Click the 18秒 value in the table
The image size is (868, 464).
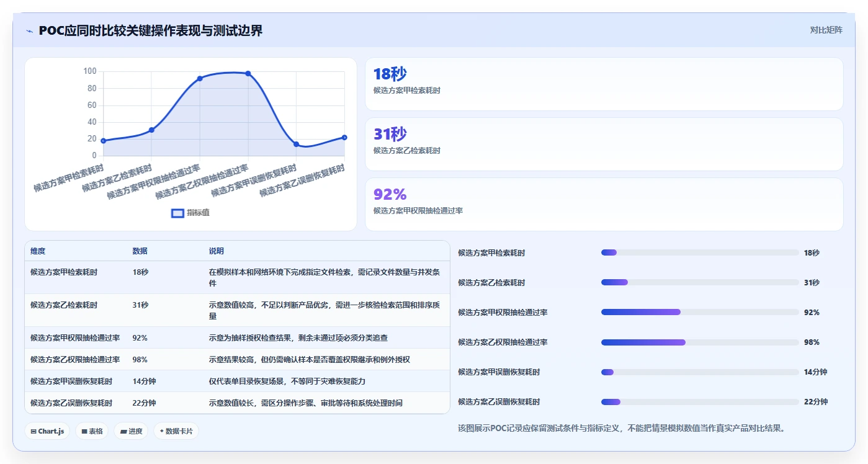(140, 272)
